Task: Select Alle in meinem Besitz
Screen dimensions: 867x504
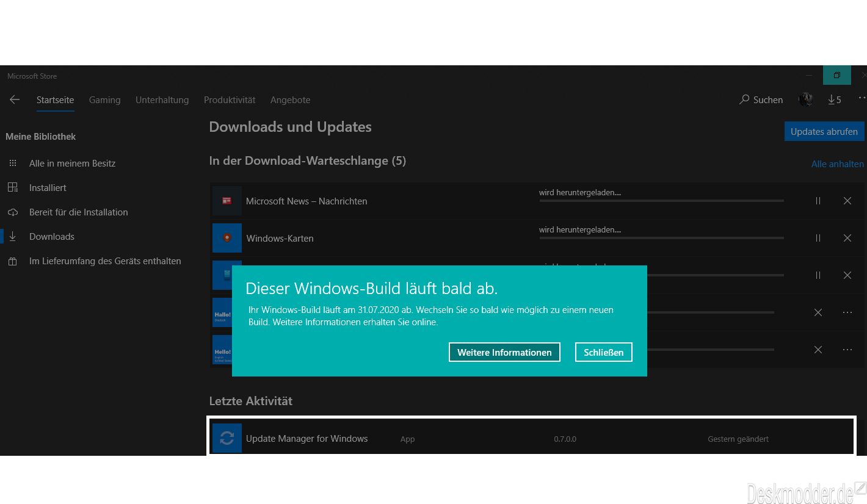Action: 72,164
